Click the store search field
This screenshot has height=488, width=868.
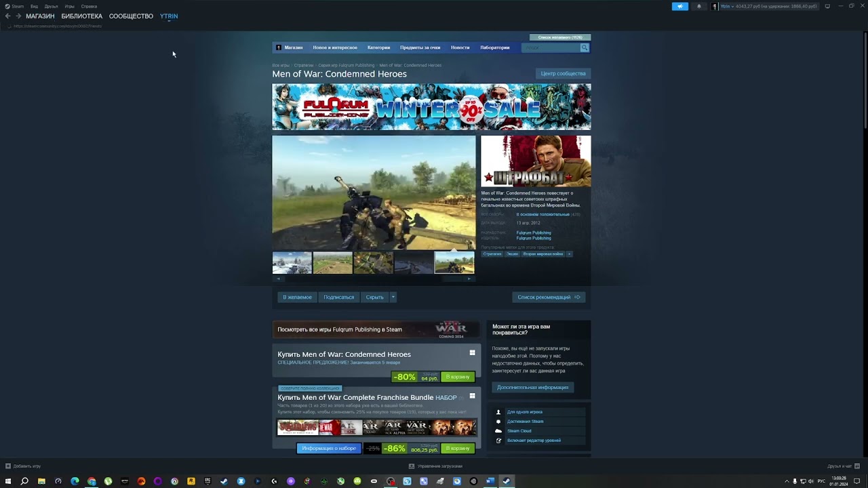tap(551, 47)
